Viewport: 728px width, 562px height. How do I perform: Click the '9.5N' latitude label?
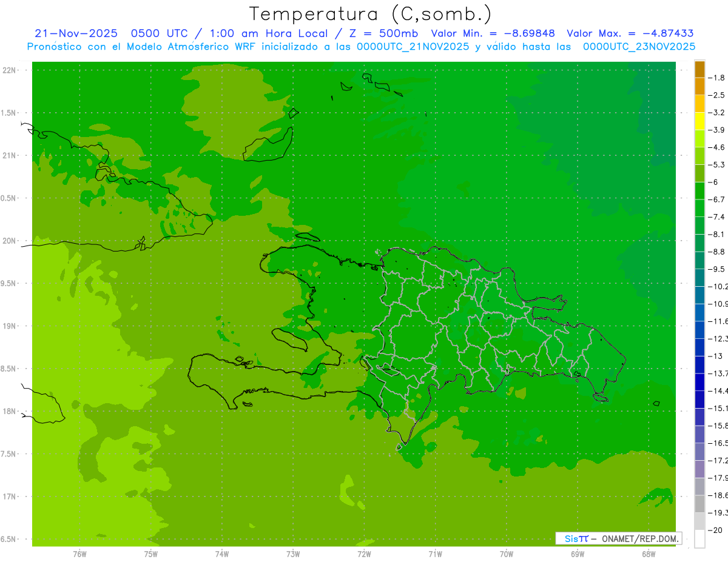point(9,284)
